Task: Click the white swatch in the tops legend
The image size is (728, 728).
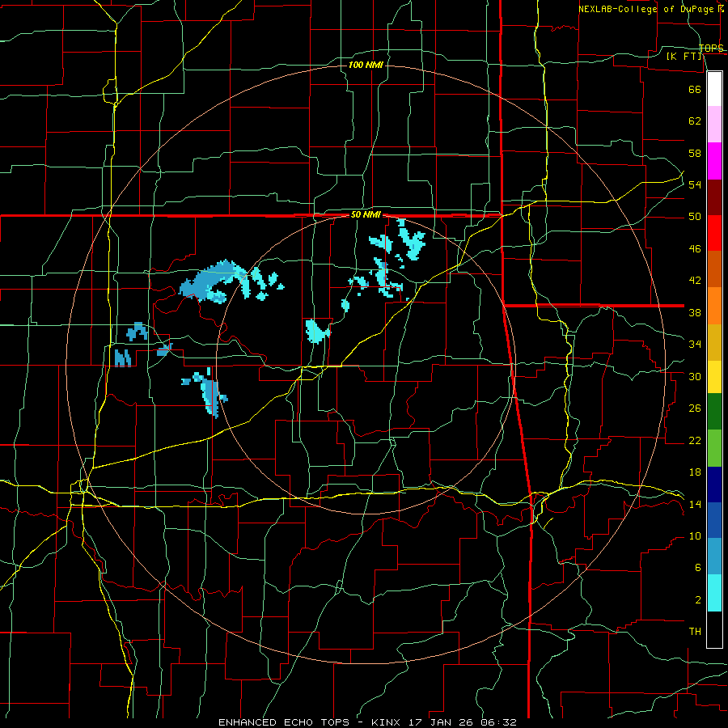Action: (714, 89)
